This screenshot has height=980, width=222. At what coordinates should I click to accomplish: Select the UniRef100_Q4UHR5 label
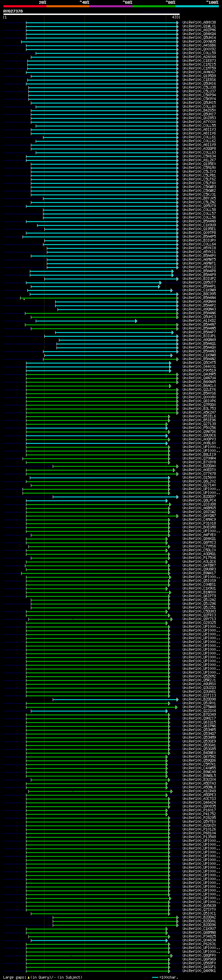[x=199, y=374]
